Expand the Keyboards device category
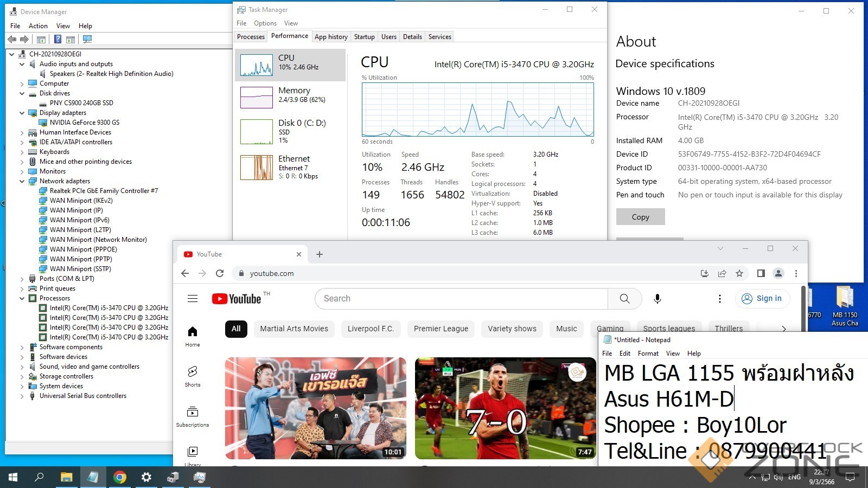This screenshot has height=488, width=868. (x=22, y=152)
